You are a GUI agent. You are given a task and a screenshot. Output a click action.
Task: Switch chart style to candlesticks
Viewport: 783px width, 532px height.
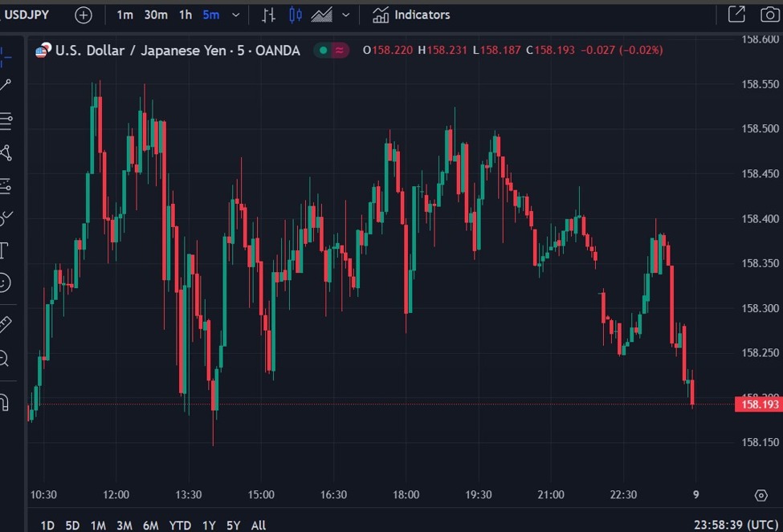(x=296, y=14)
